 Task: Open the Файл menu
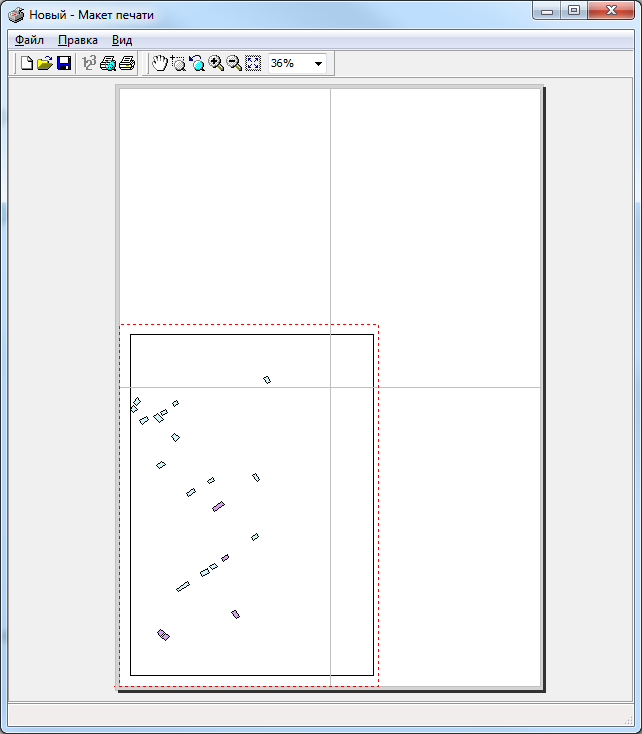[x=29, y=40]
